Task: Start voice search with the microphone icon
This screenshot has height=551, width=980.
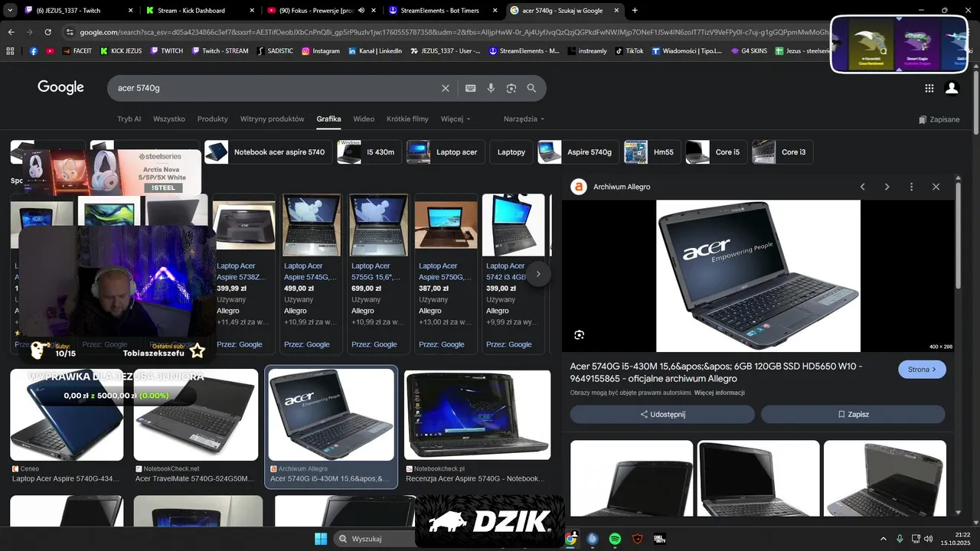Action: (491, 88)
